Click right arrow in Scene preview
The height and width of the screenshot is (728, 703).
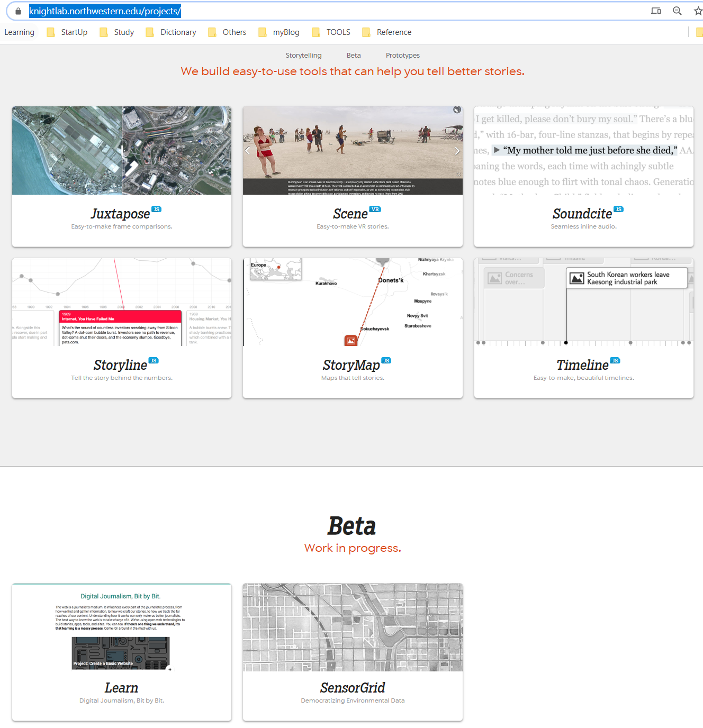pos(457,151)
